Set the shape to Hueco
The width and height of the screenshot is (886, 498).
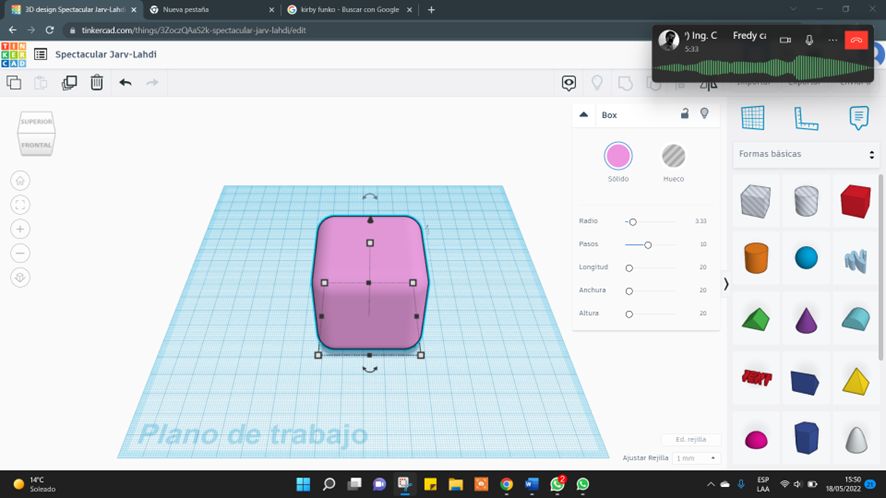[673, 156]
